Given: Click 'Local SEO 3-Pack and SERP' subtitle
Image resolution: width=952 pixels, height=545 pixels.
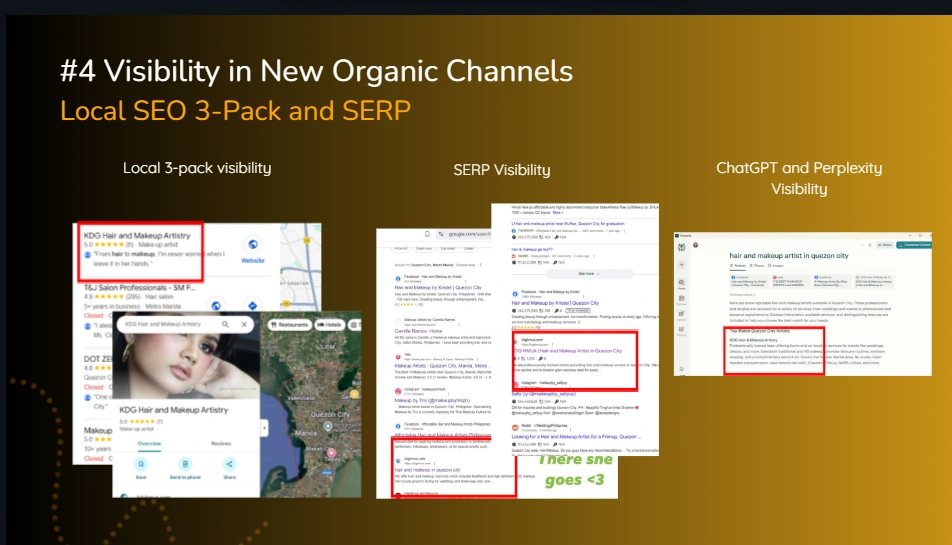Looking at the screenshot, I should [235, 110].
